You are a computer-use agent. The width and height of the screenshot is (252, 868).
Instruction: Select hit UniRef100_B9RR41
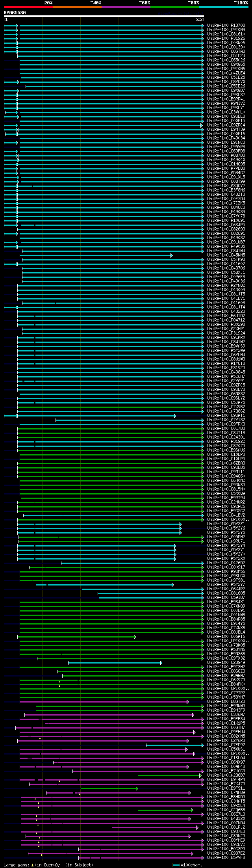226,99
